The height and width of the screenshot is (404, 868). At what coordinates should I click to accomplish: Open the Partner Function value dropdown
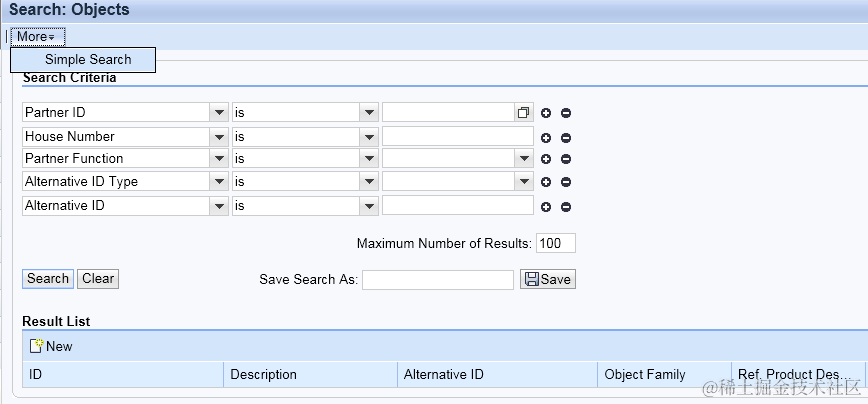click(x=524, y=159)
